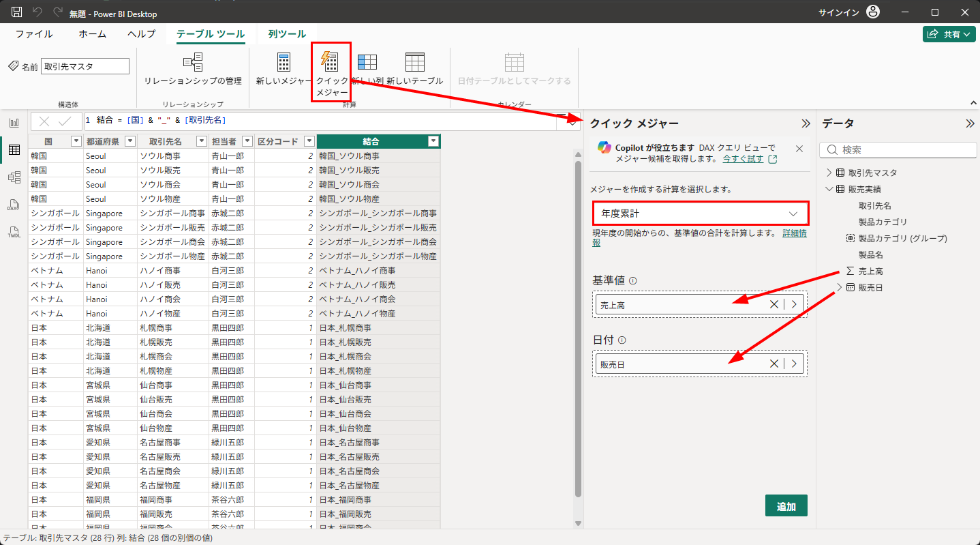Expand the 取引先マスタ table node

pyautogui.click(x=829, y=173)
